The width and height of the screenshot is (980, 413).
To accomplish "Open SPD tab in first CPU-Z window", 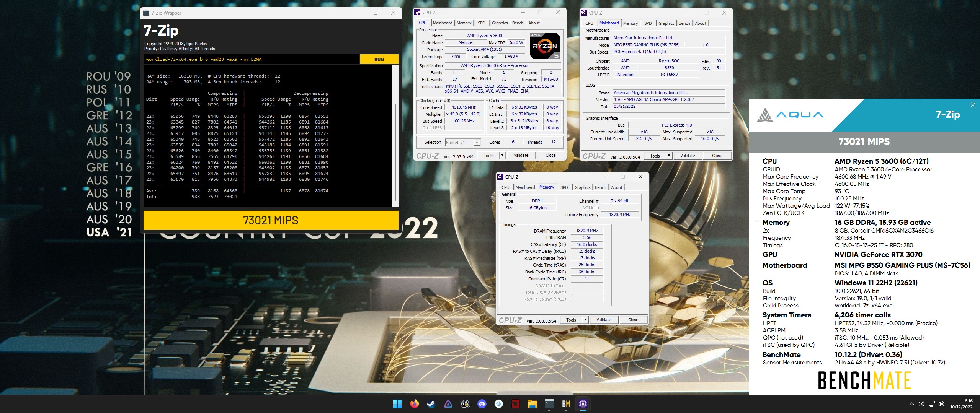I will pyautogui.click(x=482, y=23).
